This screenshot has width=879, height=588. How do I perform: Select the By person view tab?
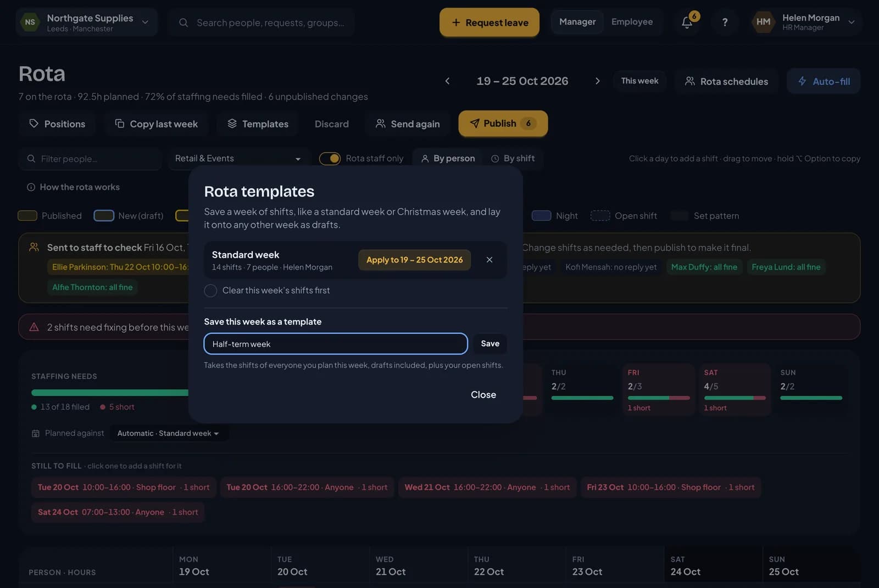click(448, 158)
